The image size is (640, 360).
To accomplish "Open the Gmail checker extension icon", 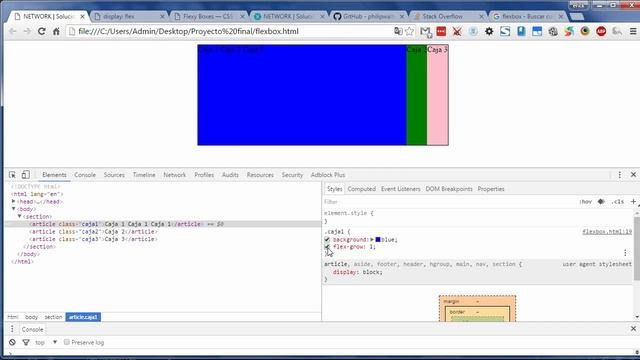I will [426, 32].
